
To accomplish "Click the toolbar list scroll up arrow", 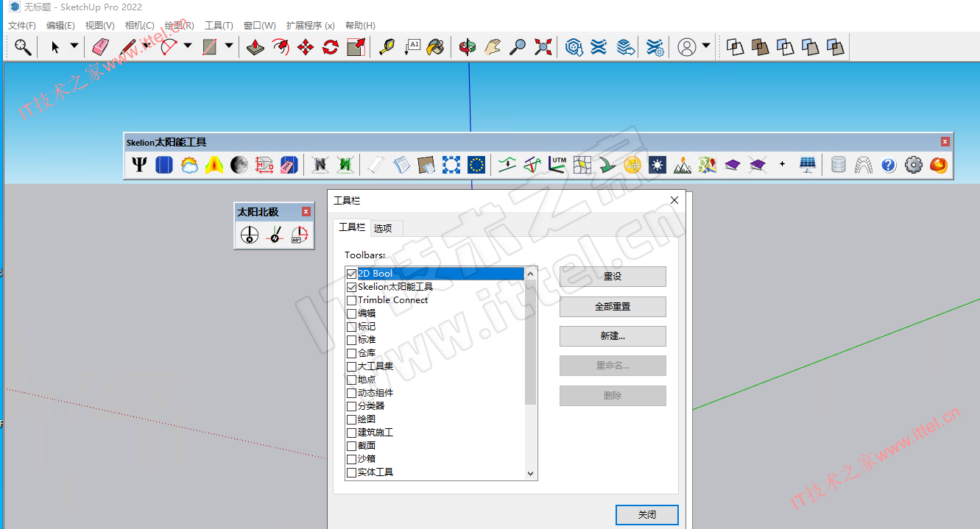I will tap(531, 274).
